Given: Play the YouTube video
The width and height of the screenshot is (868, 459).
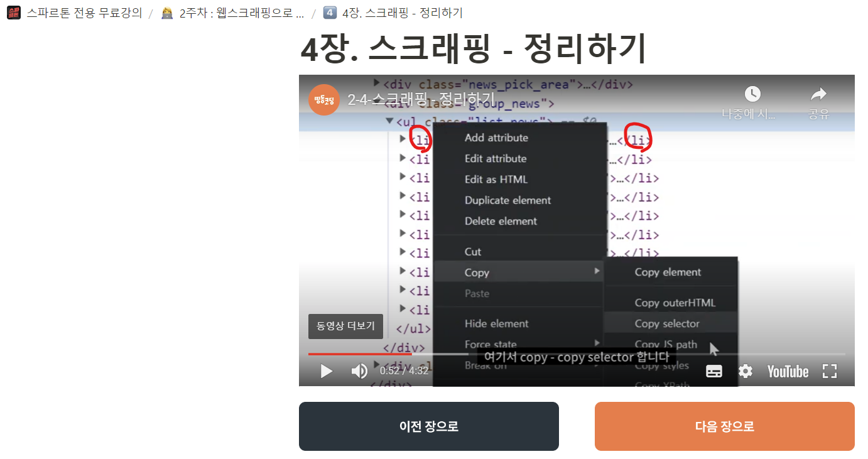Looking at the screenshot, I should (327, 371).
